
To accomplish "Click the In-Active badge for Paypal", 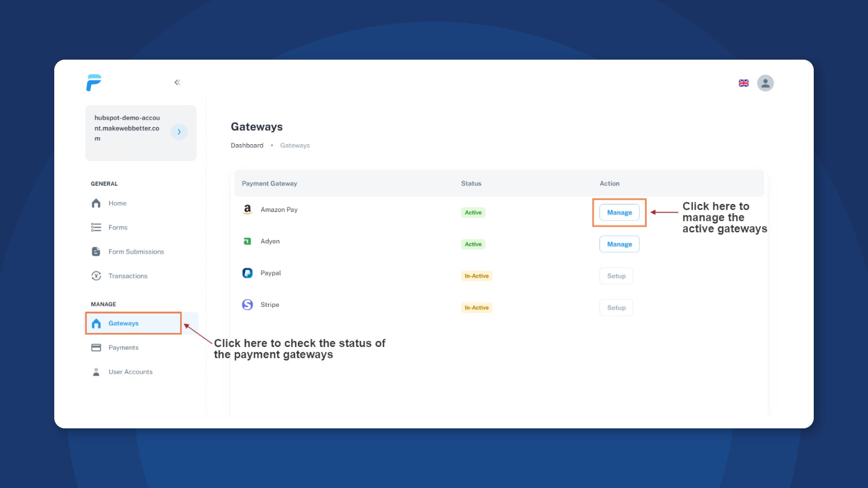I will tap(477, 276).
